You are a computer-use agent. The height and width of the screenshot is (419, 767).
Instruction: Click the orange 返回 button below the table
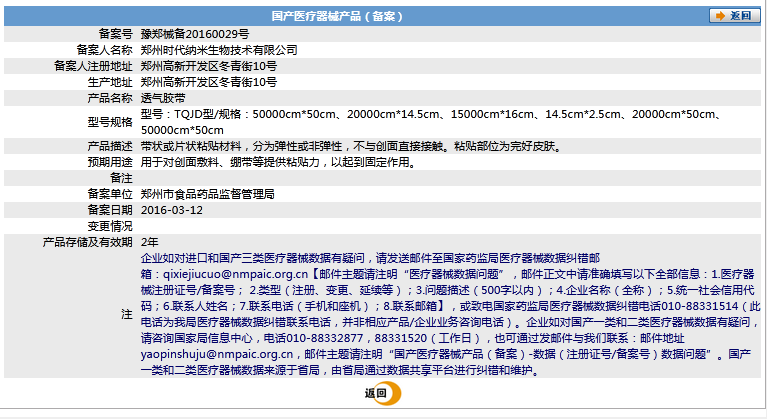382,394
